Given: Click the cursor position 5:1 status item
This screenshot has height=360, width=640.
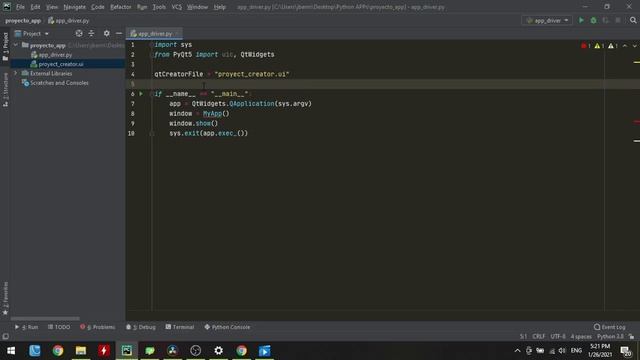Looking at the screenshot, I should pyautogui.click(x=523, y=336).
